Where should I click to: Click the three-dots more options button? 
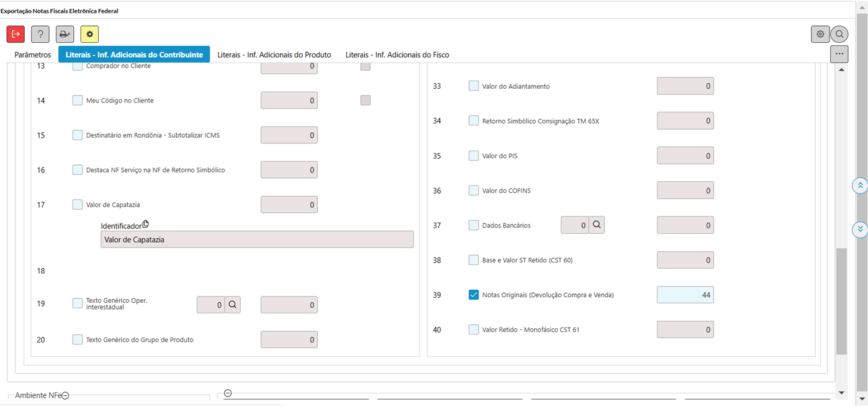click(839, 54)
